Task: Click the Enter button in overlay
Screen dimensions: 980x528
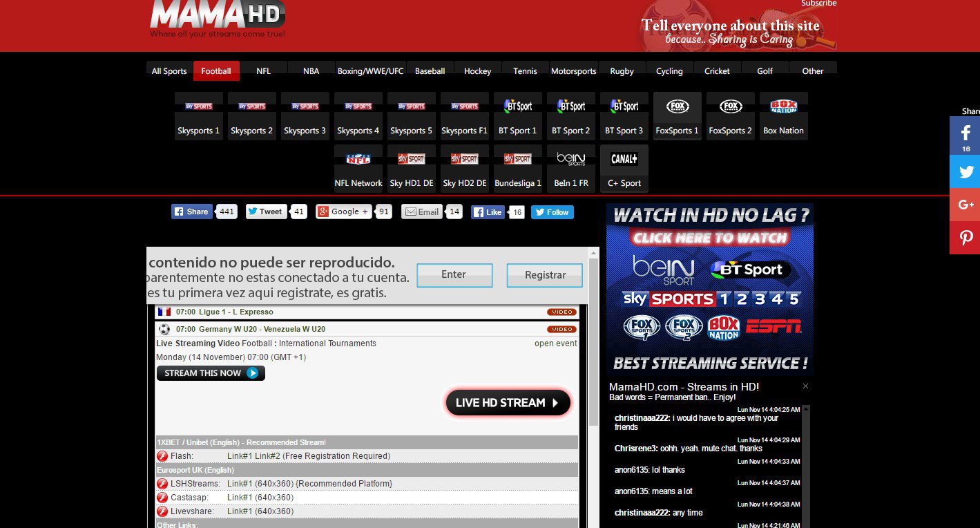Action: 454,275
